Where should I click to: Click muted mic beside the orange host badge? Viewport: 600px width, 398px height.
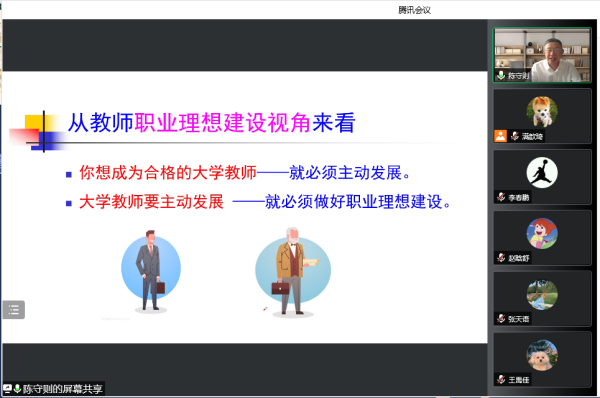tap(515, 136)
